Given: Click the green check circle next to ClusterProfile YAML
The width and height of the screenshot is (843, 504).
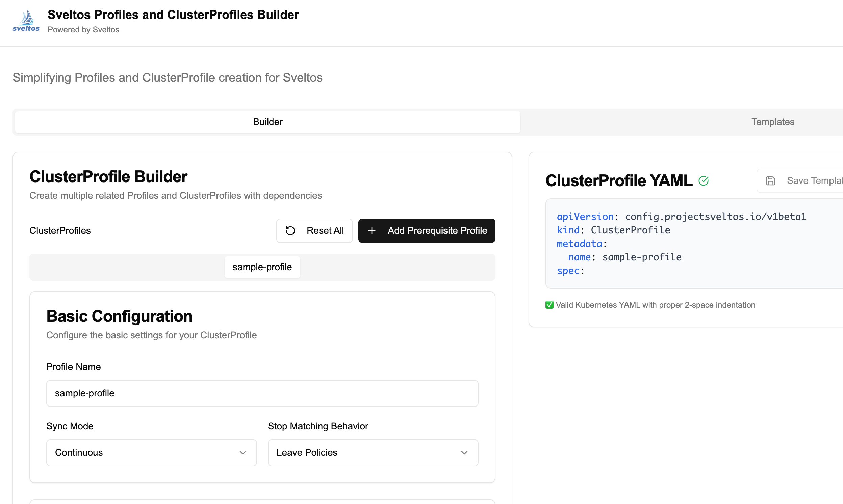Looking at the screenshot, I should pos(704,180).
